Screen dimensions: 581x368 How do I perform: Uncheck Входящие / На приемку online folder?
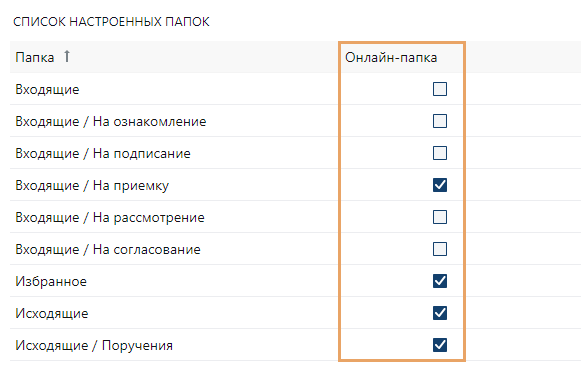[440, 185]
